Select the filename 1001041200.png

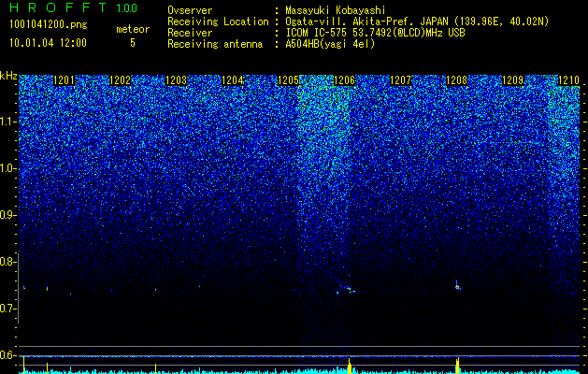click(x=49, y=24)
